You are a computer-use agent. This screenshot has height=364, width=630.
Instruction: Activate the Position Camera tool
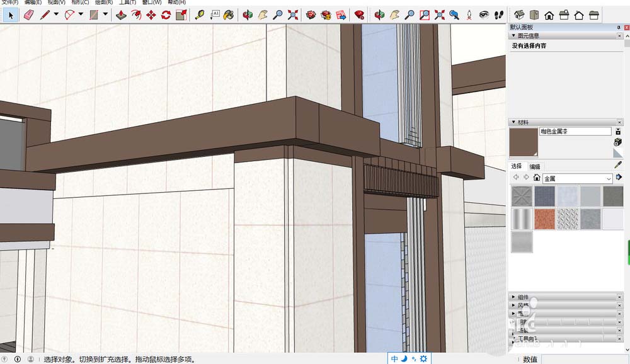click(469, 15)
